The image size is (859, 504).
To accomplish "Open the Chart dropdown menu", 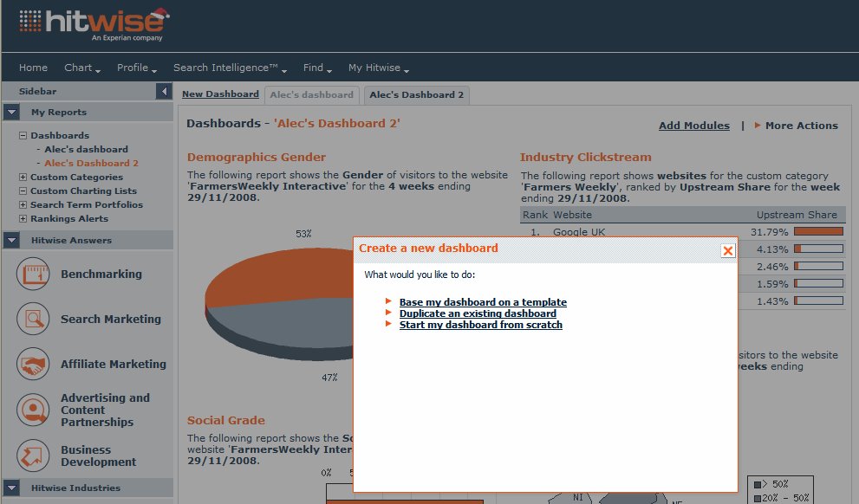I will tap(81, 68).
